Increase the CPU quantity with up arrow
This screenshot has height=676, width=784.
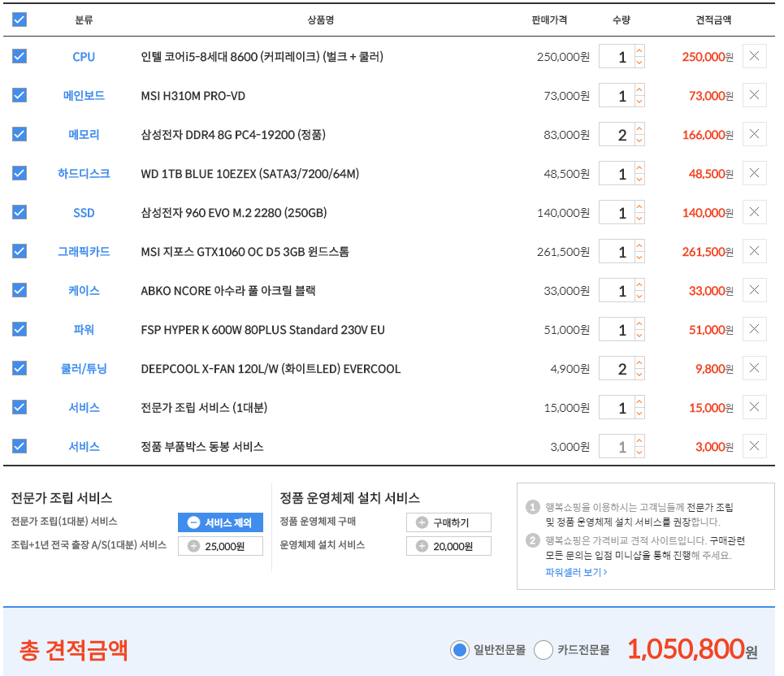coord(639,51)
